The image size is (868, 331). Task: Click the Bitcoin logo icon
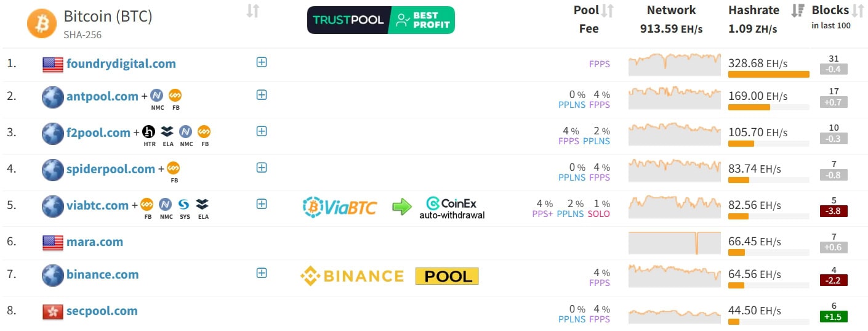click(x=41, y=23)
